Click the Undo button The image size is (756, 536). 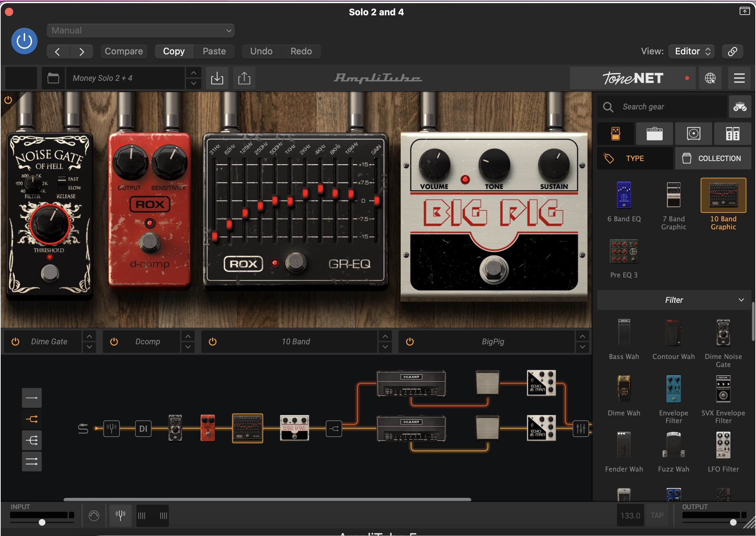tap(261, 52)
